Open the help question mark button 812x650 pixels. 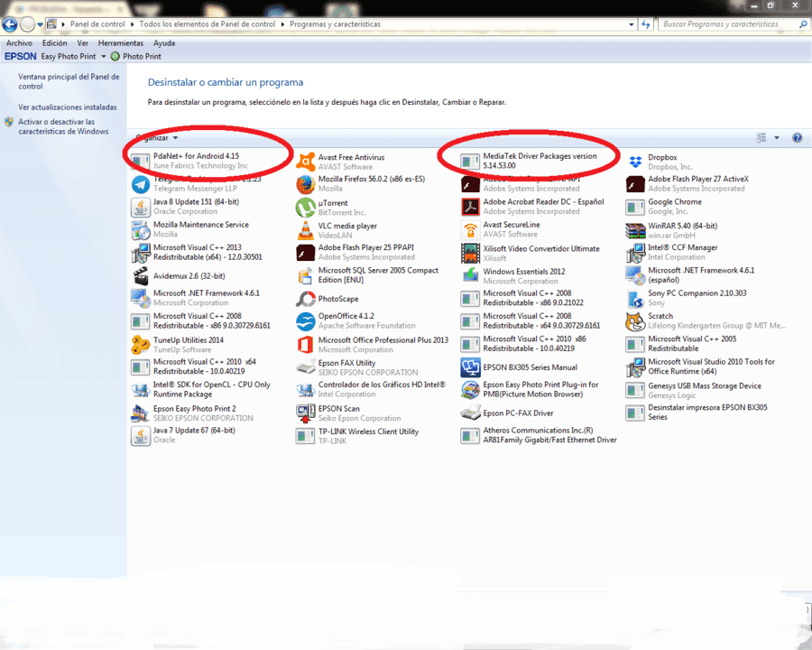pyautogui.click(x=797, y=137)
